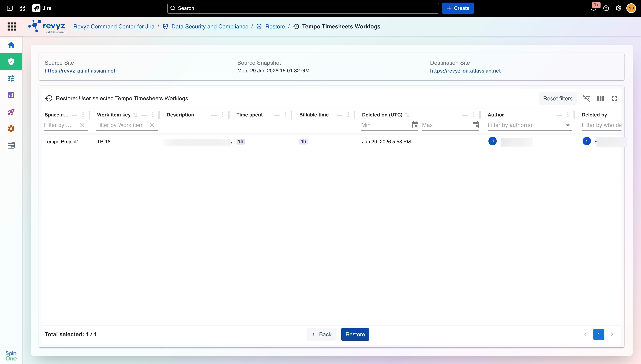Open the sliders tune sidebar icon
The height and width of the screenshot is (364, 641).
11,78
